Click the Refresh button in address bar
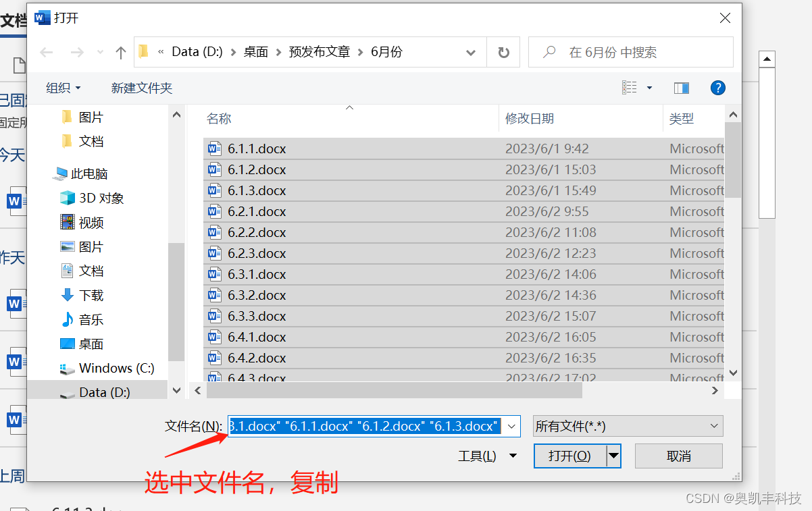This screenshot has height=511, width=812. tap(504, 52)
